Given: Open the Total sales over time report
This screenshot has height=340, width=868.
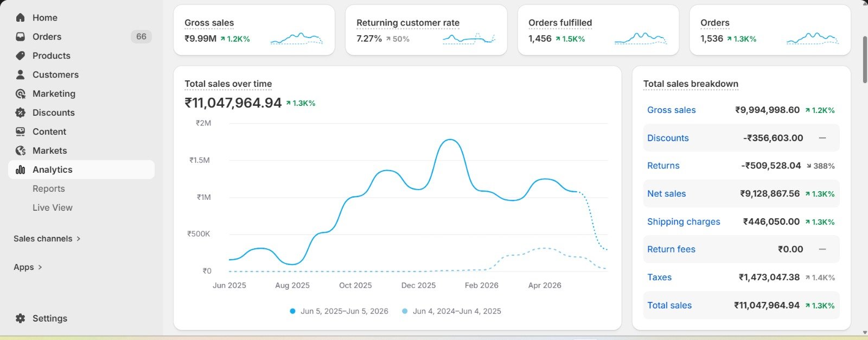Looking at the screenshot, I should point(228,84).
